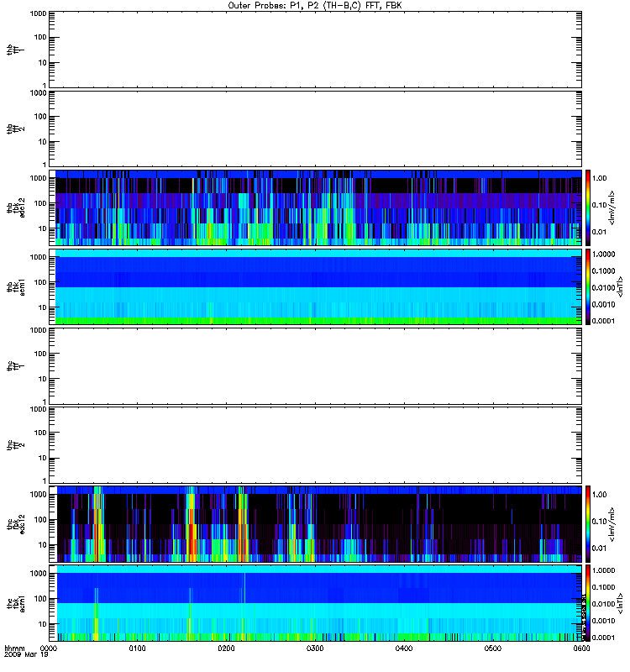Click '10' y-tick of thb fbk scm1 panel
Viewport: 630px width, 672px height.
point(43,307)
